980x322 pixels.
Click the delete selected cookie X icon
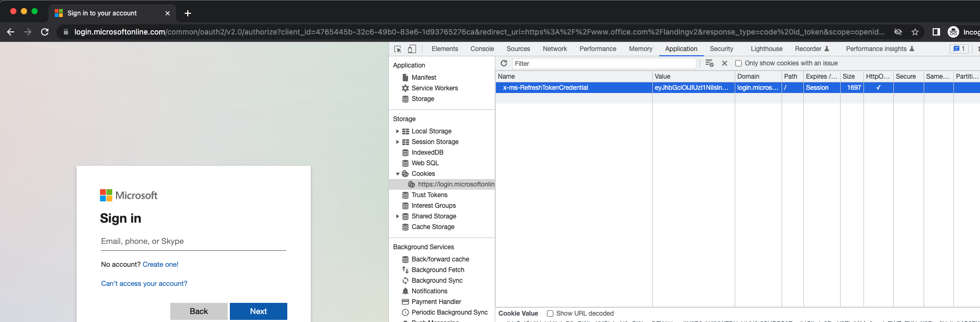point(725,63)
